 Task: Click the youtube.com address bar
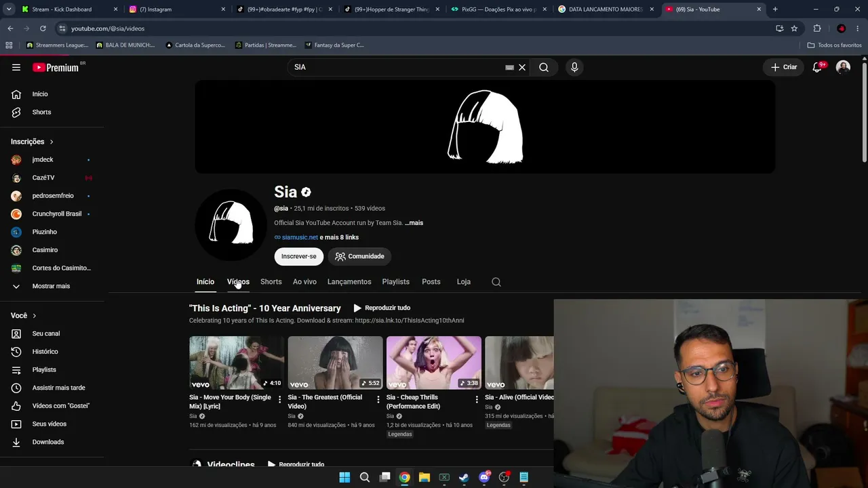[414, 28]
